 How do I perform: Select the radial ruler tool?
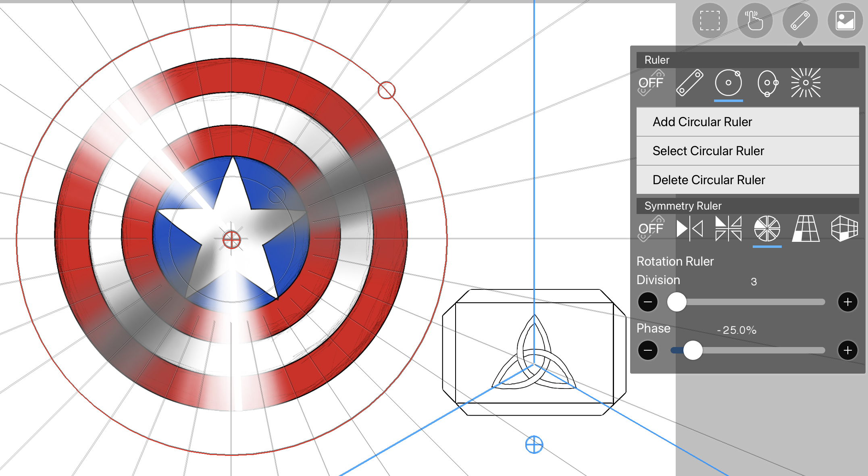coord(806,83)
